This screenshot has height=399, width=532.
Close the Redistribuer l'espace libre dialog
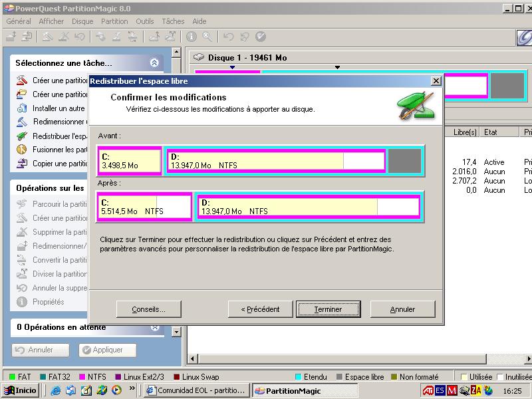click(436, 80)
